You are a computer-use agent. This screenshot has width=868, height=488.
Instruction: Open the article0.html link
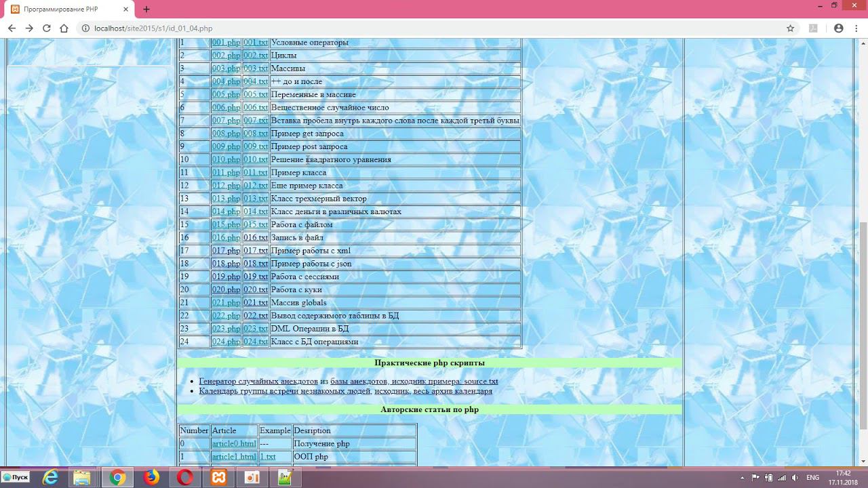coord(234,444)
